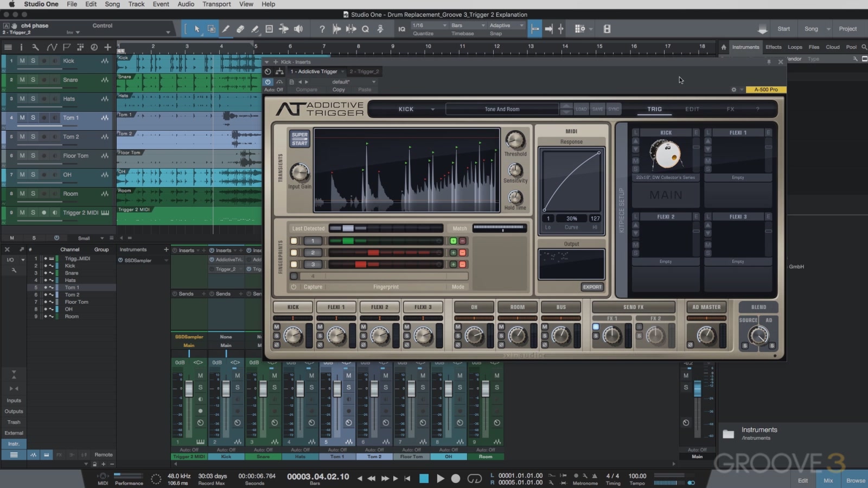
Task: Open the IQ input quantize option
Action: point(402,29)
